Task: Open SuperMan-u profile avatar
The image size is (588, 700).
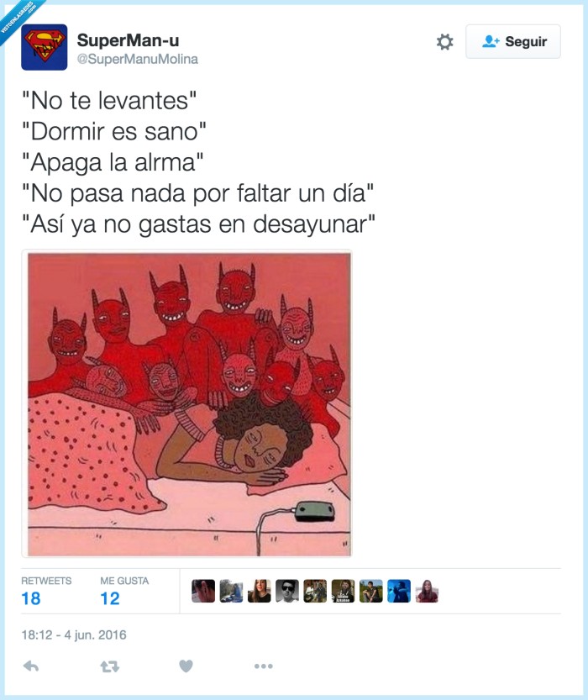Action: [45, 47]
